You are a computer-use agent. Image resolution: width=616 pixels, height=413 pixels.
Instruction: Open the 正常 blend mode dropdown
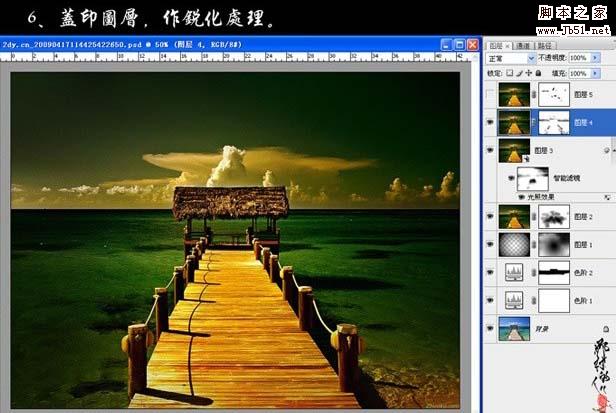pyautogui.click(x=511, y=58)
